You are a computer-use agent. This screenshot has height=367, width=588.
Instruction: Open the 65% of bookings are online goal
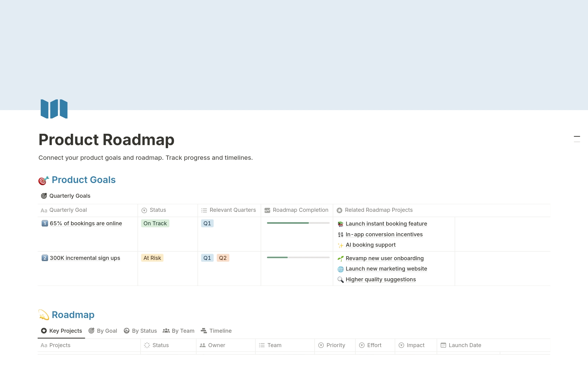[86, 223]
